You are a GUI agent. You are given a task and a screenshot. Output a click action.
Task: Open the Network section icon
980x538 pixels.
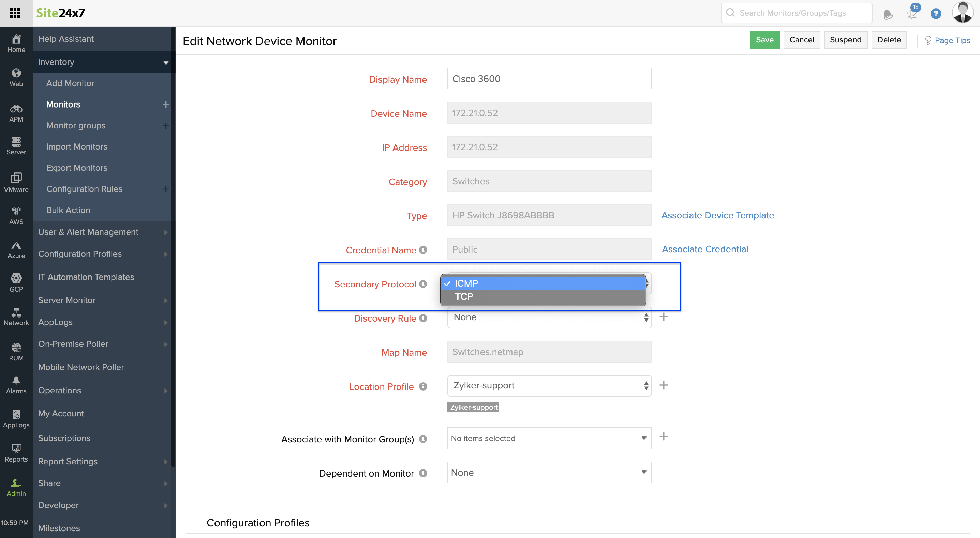(16, 316)
